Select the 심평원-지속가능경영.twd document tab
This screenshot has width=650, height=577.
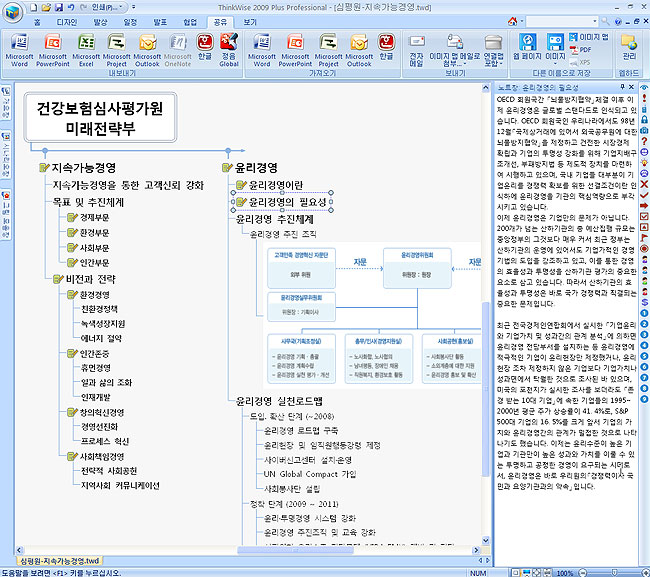click(x=59, y=561)
